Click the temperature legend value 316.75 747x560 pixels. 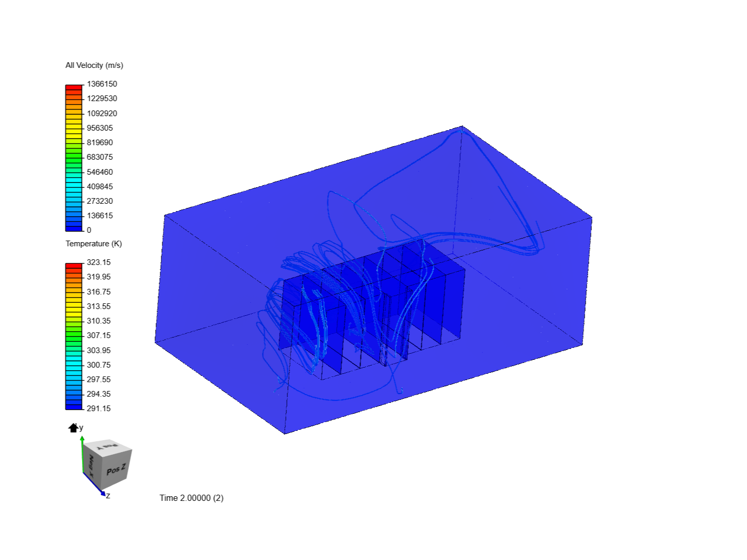tap(99, 292)
